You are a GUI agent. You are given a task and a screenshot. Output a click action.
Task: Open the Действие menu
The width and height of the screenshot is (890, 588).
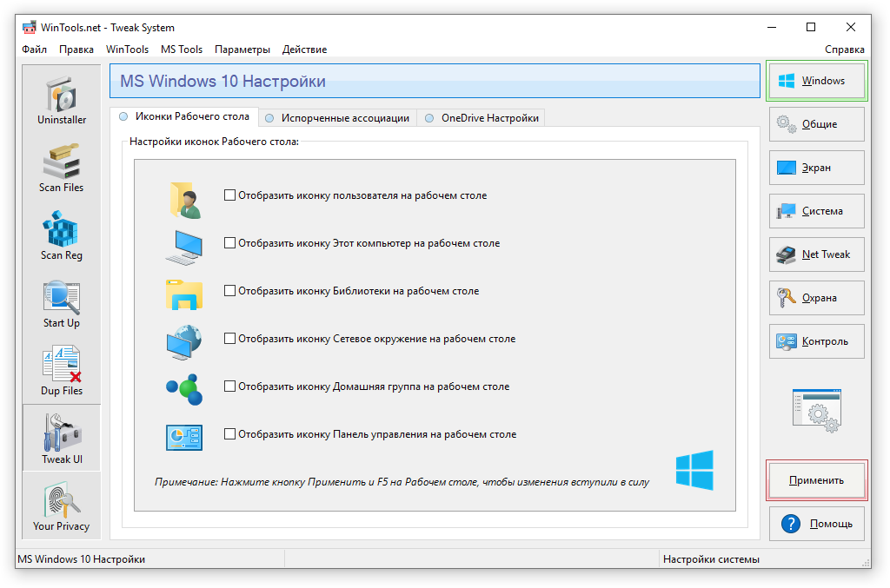(305, 50)
